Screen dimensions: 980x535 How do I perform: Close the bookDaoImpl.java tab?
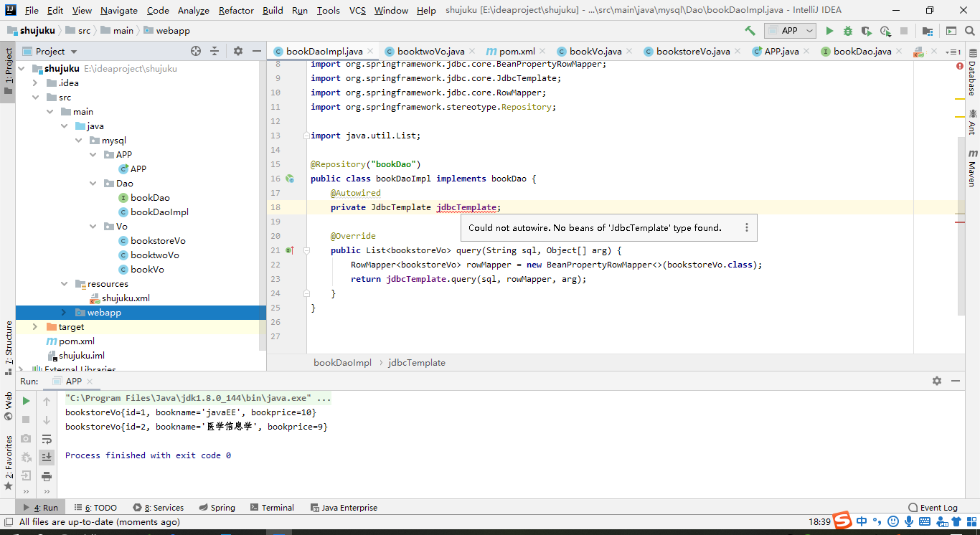coord(370,51)
